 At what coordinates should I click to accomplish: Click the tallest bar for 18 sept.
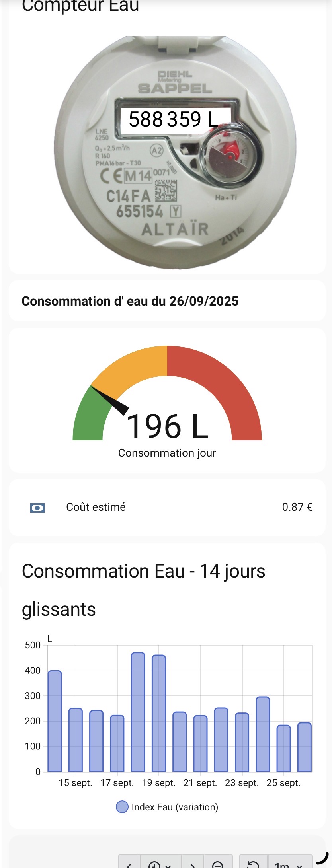click(x=138, y=712)
